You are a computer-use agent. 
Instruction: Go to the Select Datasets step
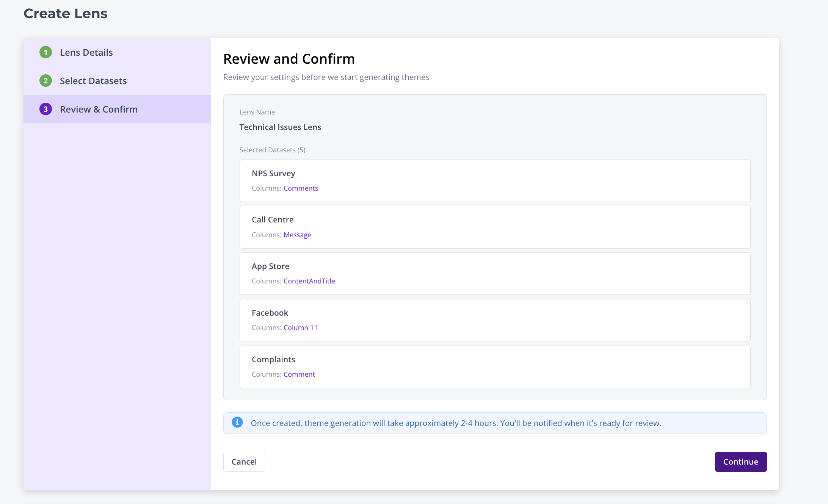click(x=93, y=81)
